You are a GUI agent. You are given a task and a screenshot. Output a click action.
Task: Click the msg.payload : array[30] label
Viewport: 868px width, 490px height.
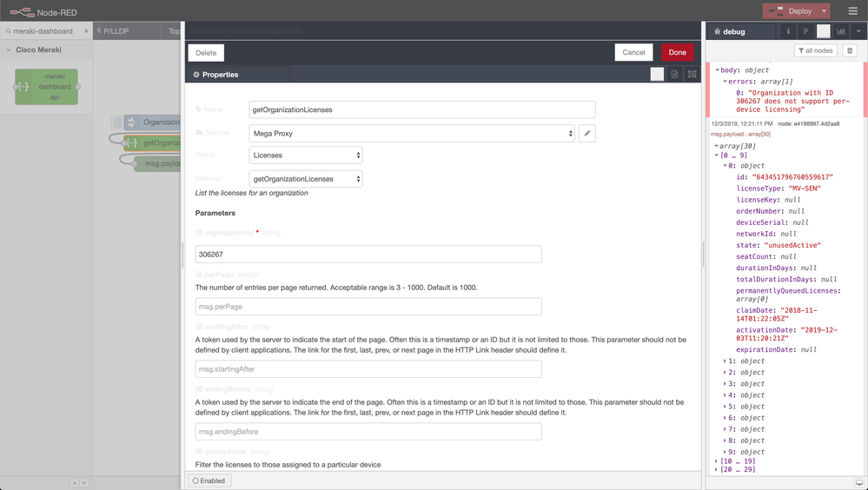tap(740, 134)
